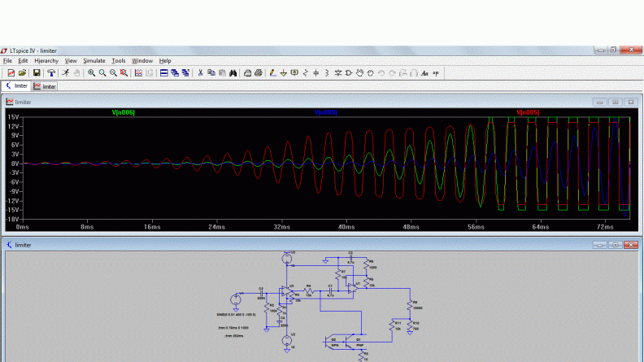Click the Print icon in toolbar
This screenshot has height=362, width=644.
259,72
